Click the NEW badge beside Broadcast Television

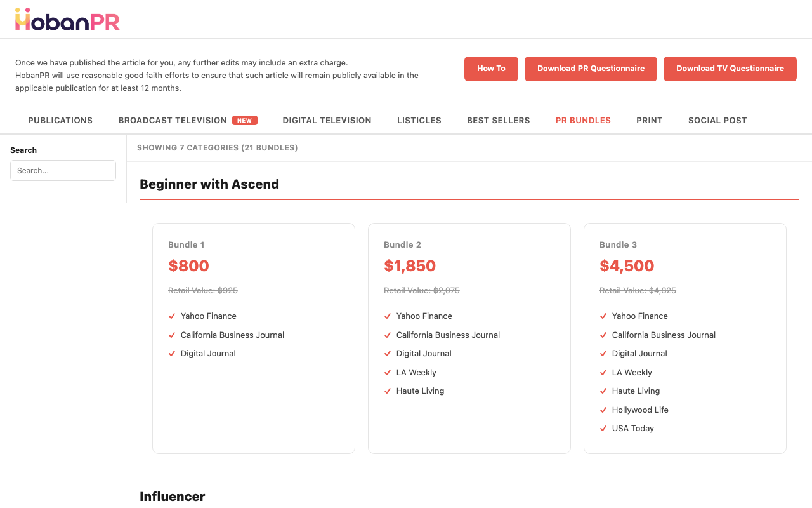(245, 120)
